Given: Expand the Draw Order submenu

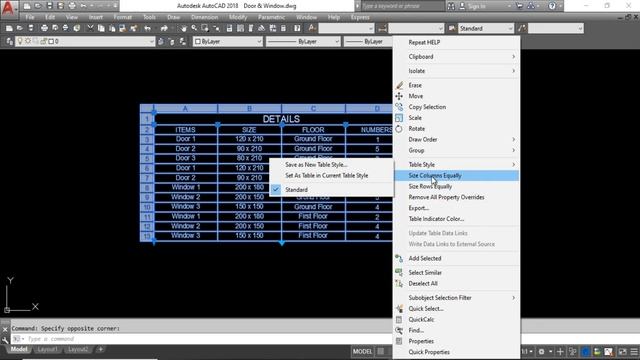Looking at the screenshot, I should (x=456, y=140).
